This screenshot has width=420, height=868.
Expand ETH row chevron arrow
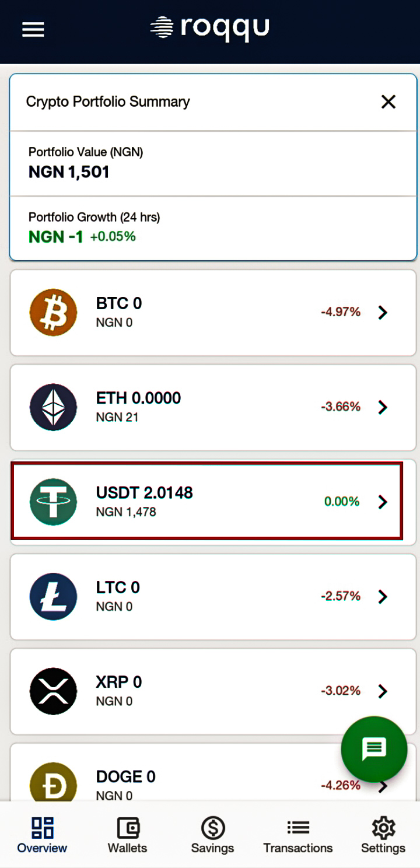tap(383, 407)
